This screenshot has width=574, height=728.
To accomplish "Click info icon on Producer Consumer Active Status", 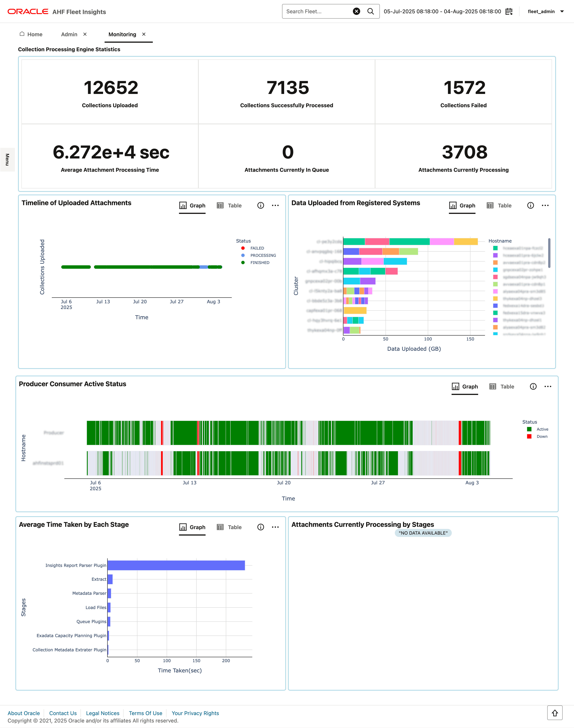I will [x=533, y=386].
